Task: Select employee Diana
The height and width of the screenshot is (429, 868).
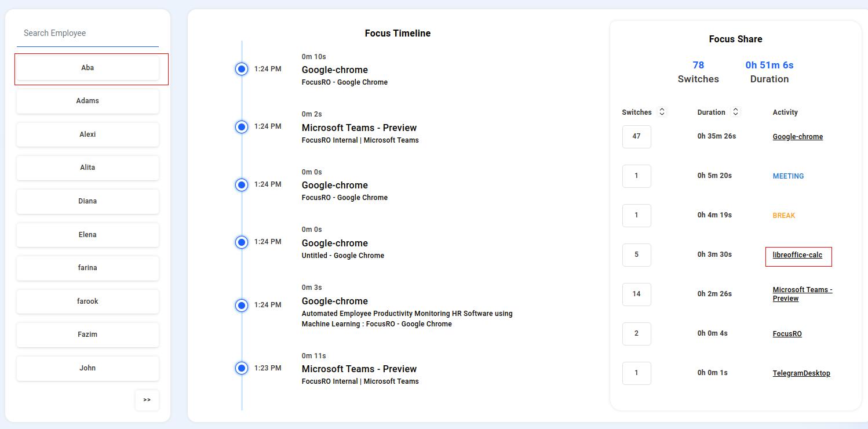Action: tap(87, 201)
